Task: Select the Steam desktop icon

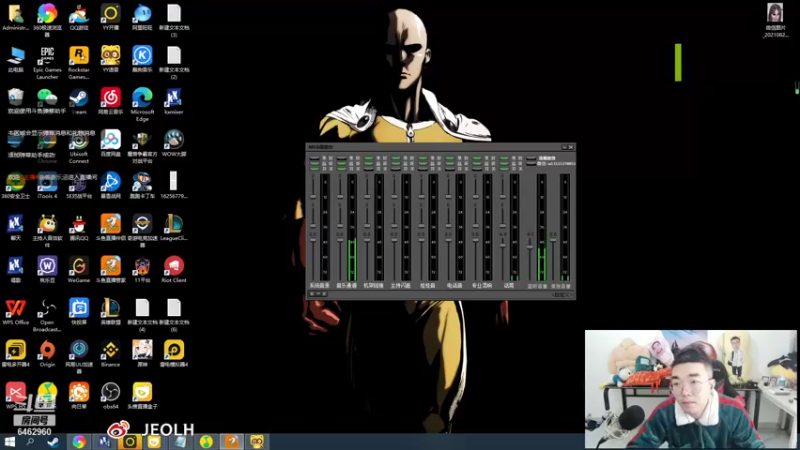Action: coord(79,101)
